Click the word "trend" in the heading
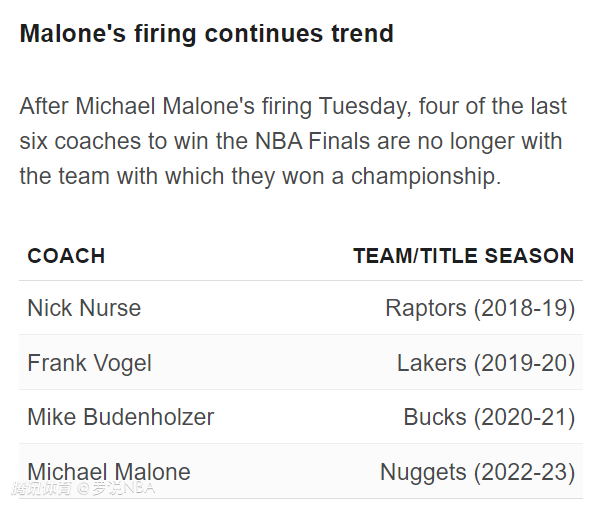 click(x=363, y=33)
